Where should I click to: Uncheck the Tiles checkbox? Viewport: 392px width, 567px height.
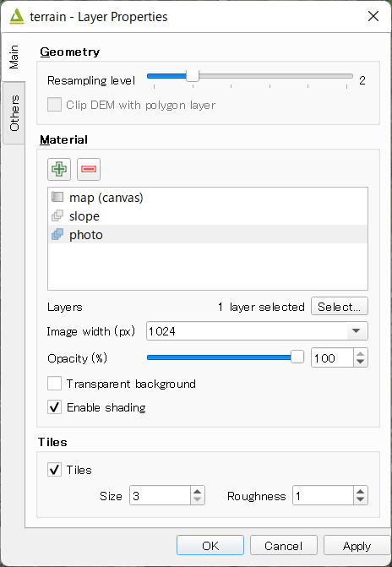tap(54, 470)
